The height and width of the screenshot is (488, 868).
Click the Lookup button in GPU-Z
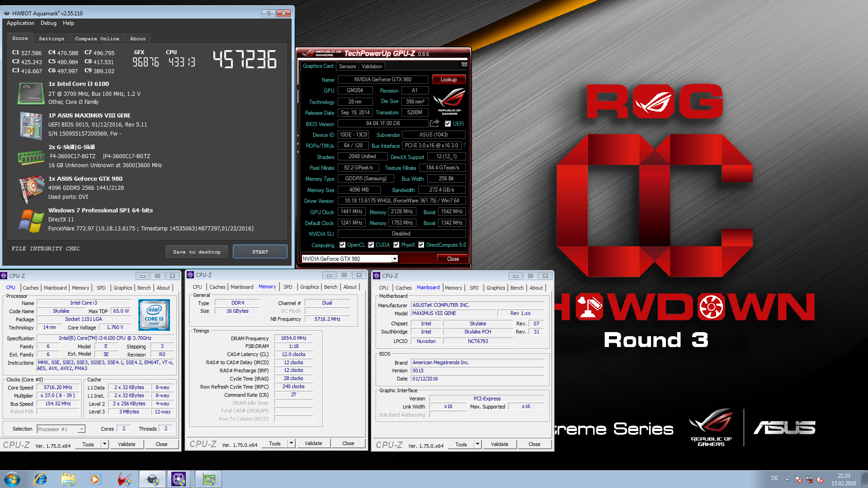tap(448, 80)
